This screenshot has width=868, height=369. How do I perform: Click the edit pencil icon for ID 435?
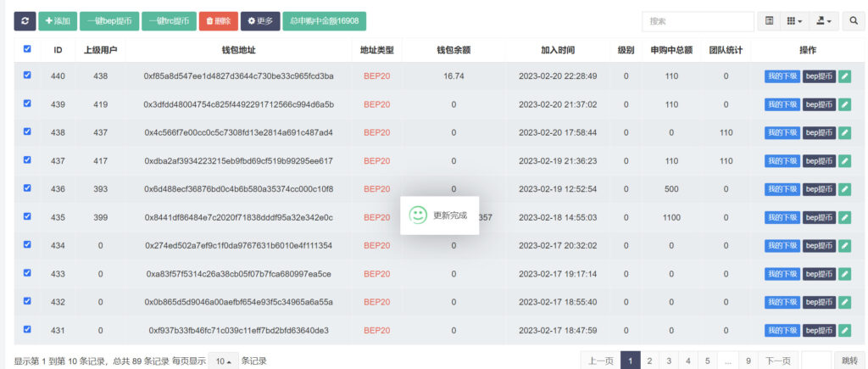pos(844,217)
